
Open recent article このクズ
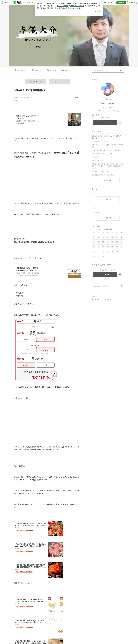[x=94, y=157]
